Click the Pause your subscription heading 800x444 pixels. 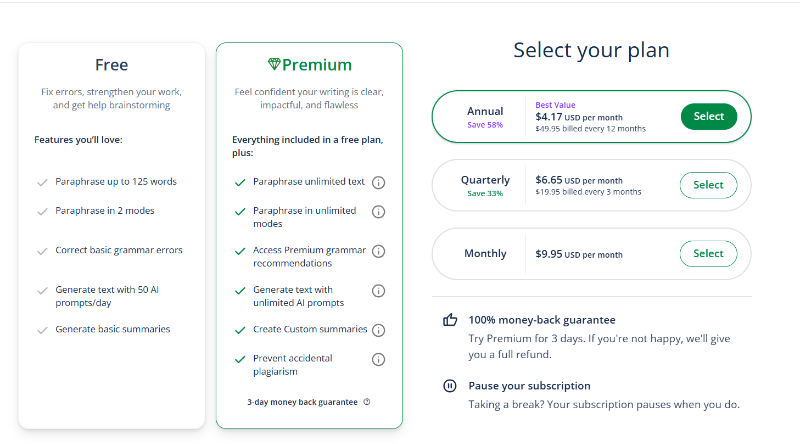coord(529,386)
